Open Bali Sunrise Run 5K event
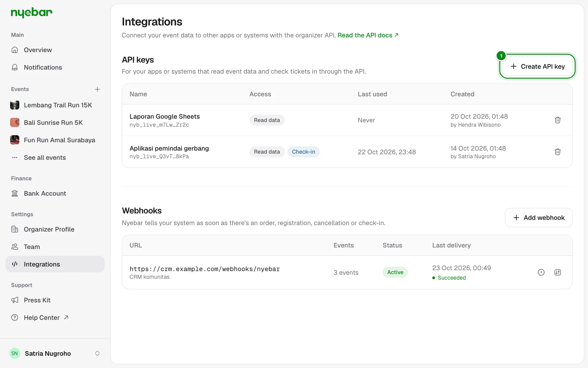Viewport: 588px width, 368px height. pos(55,123)
